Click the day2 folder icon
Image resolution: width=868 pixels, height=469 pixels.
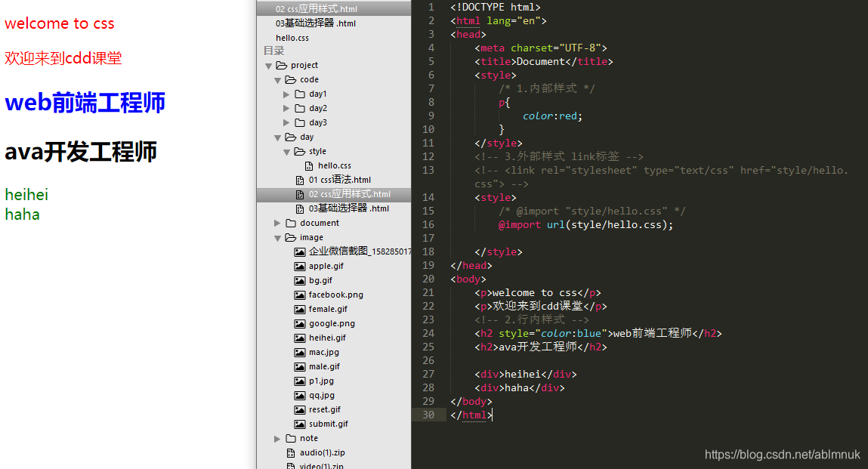(x=299, y=109)
